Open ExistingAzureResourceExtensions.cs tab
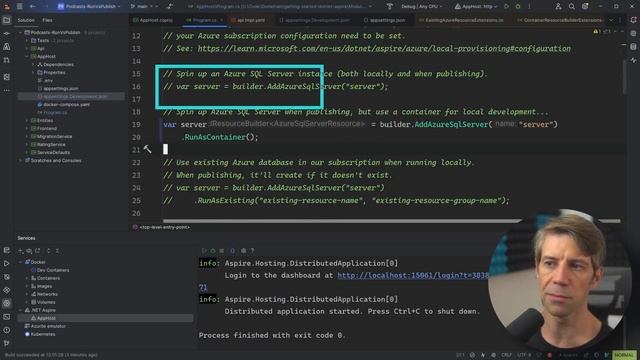The image size is (640, 360). [461, 20]
